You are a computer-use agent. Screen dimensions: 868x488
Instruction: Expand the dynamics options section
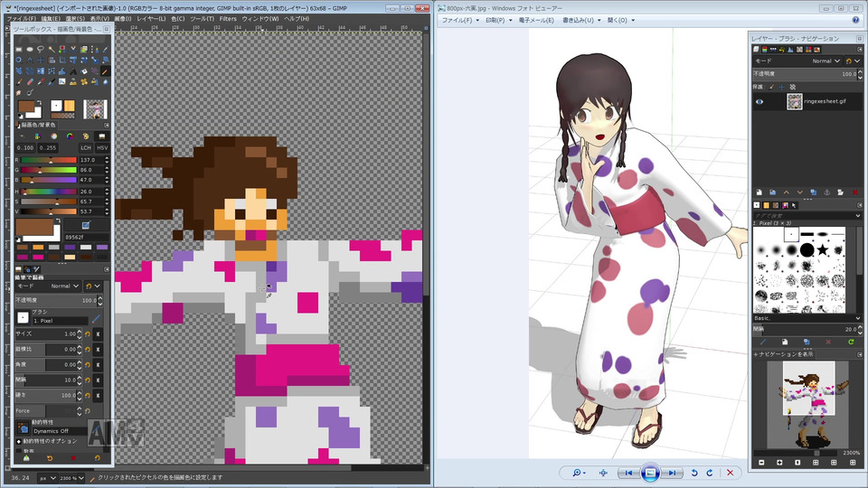(x=19, y=442)
